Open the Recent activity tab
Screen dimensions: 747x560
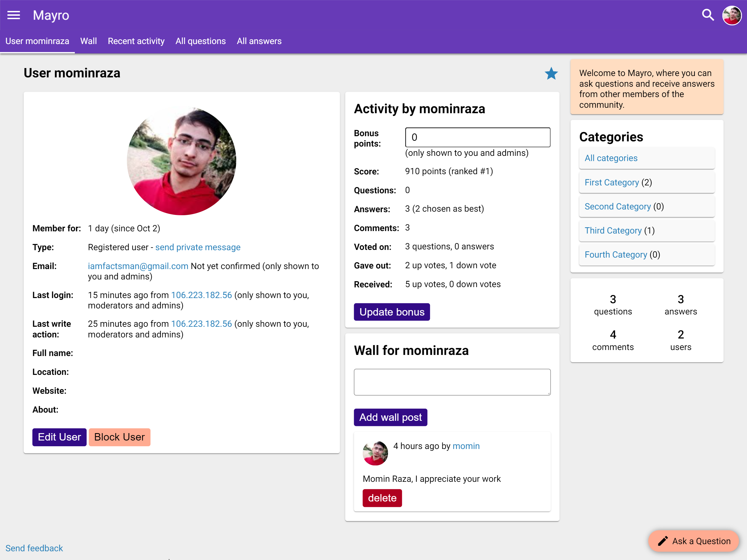click(x=136, y=41)
